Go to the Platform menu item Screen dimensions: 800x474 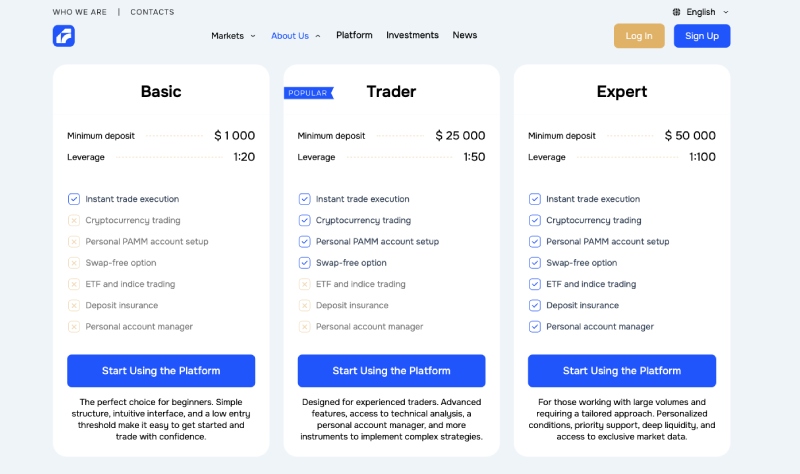354,35
